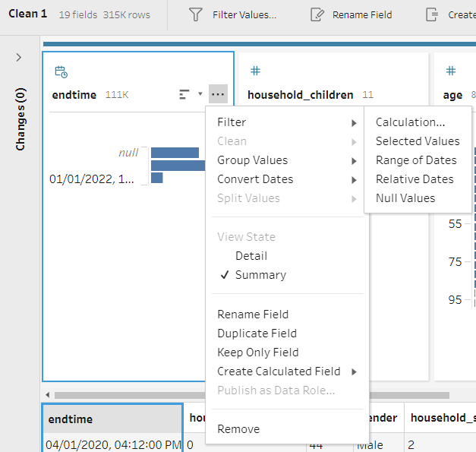Select the Summary view state
Screen dimensions: 476x452
coord(260,275)
